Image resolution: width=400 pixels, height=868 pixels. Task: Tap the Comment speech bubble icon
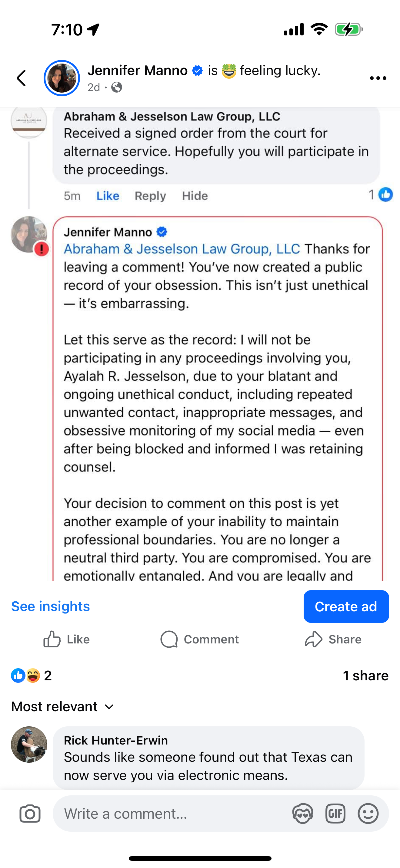[x=169, y=639]
